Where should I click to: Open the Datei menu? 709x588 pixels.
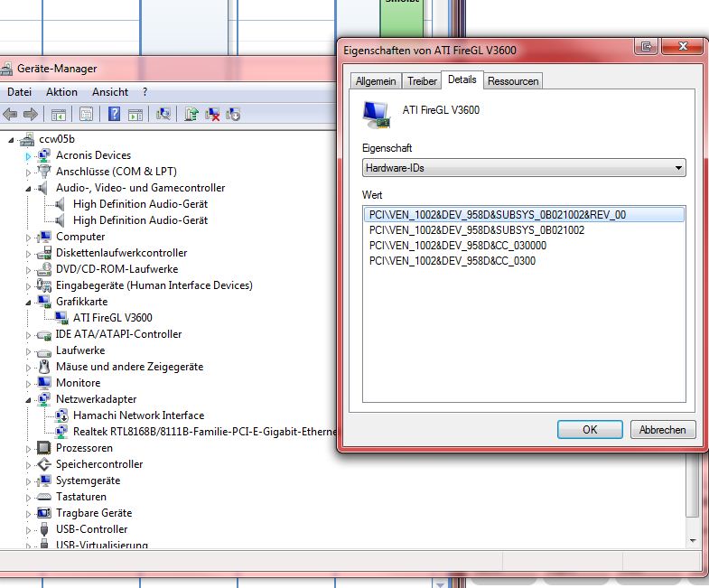(x=20, y=92)
